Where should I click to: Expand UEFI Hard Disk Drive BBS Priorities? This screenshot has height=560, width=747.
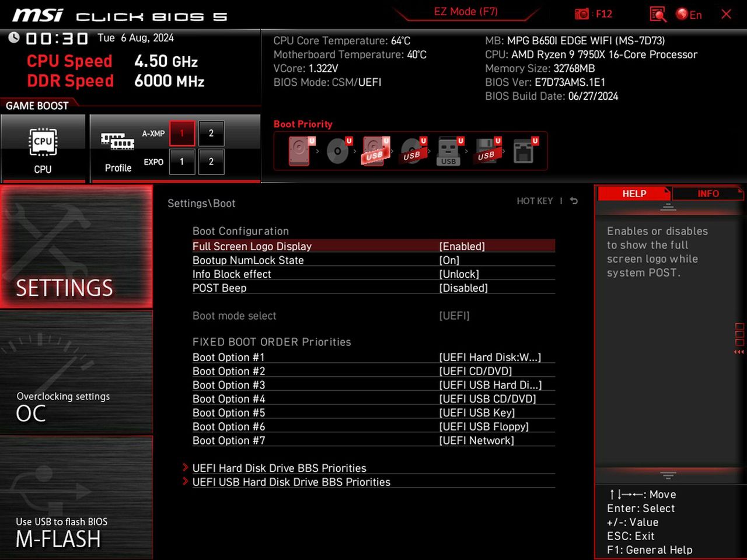(279, 468)
